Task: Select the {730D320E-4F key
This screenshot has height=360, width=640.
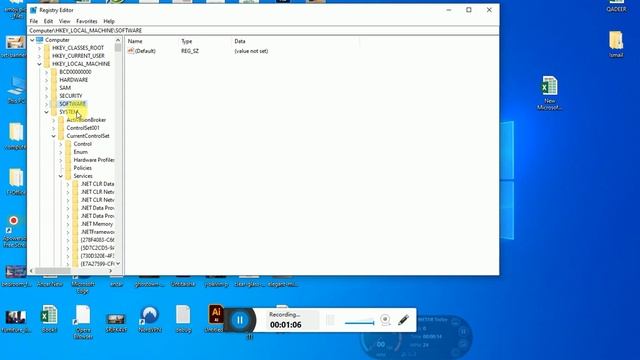Action: click(x=97, y=256)
